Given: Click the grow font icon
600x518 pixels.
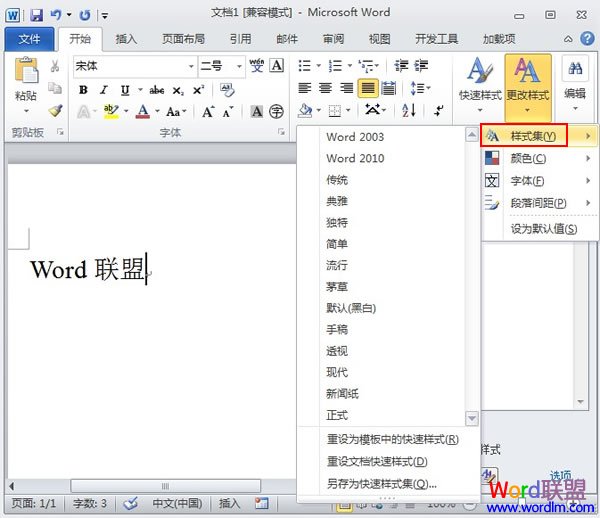Looking at the screenshot, I should pos(208,112).
